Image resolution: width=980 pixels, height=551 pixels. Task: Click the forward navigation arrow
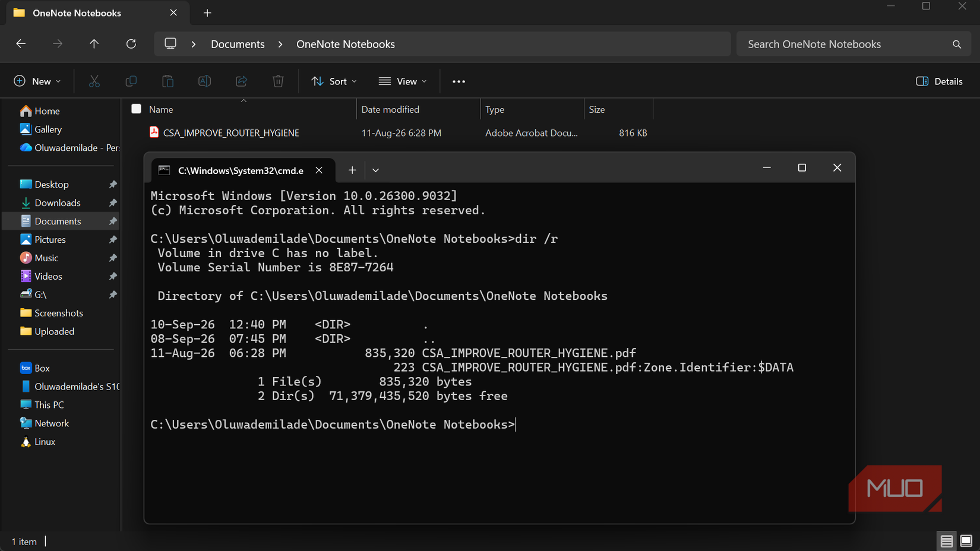click(x=58, y=44)
